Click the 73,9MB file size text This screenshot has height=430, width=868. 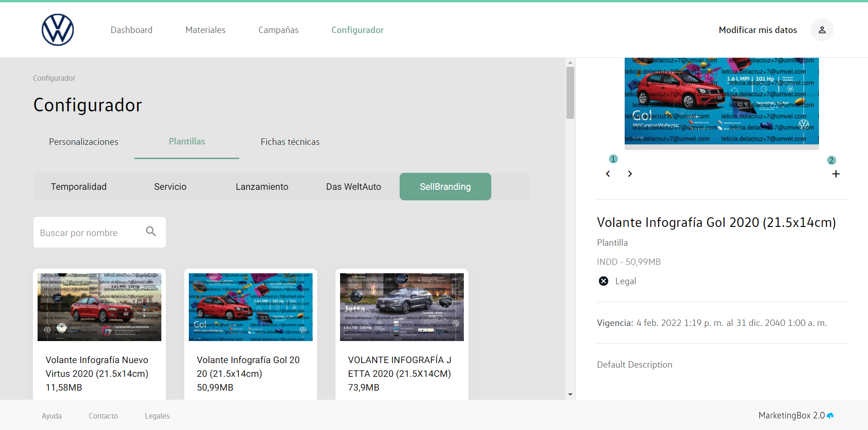363,387
